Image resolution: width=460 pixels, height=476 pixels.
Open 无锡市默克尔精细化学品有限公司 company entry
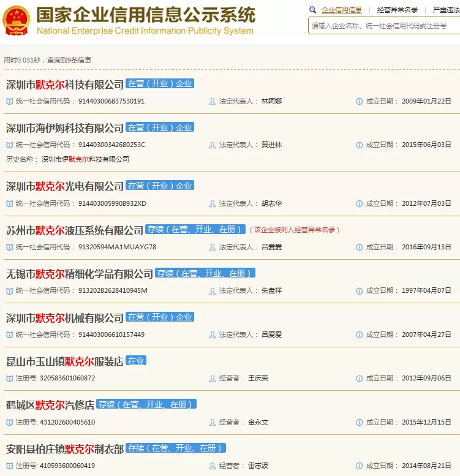point(79,274)
